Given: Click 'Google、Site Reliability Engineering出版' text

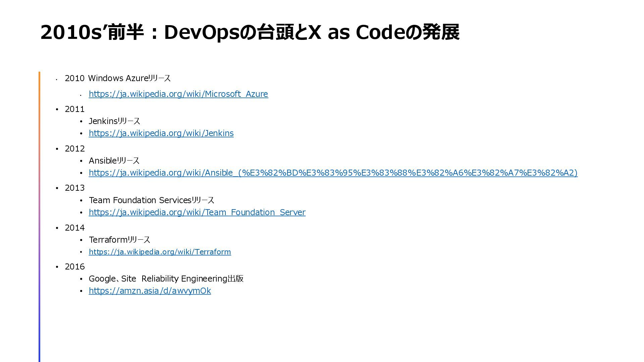Looking at the screenshot, I should 166,279.
